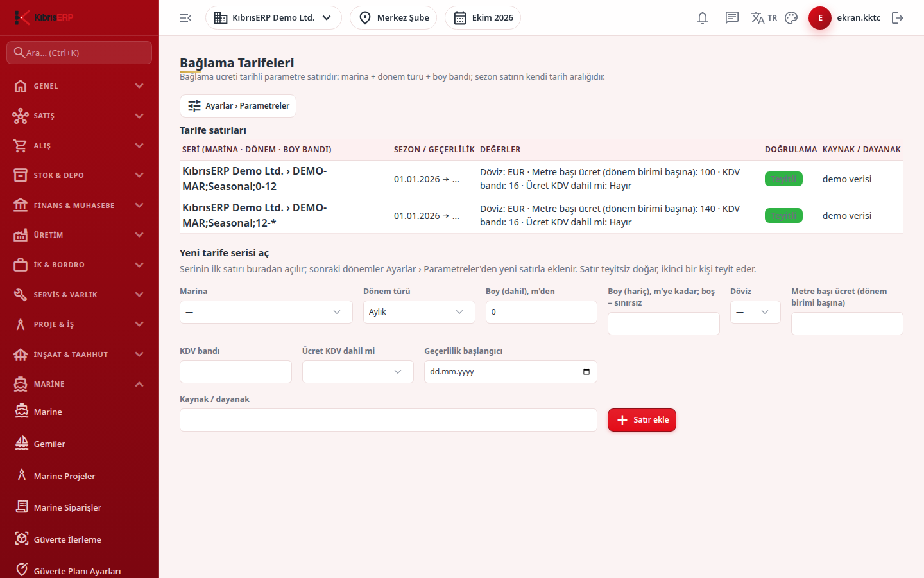Click the Satır ekle button
This screenshot has height=578, width=924.
point(642,420)
